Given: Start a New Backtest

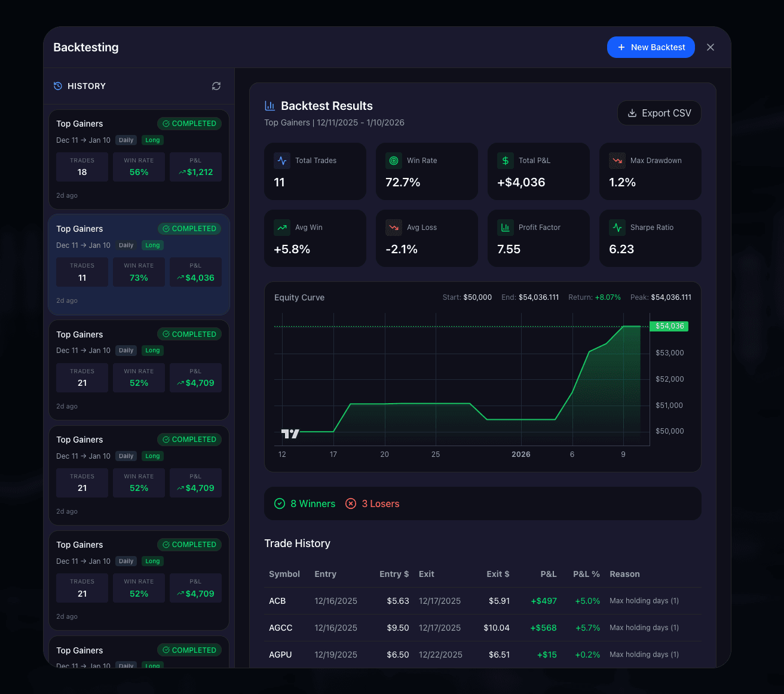Looking at the screenshot, I should click(651, 47).
